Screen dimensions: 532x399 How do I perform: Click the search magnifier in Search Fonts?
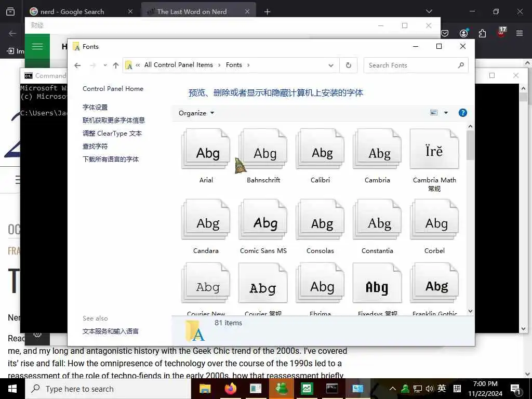[461, 65]
